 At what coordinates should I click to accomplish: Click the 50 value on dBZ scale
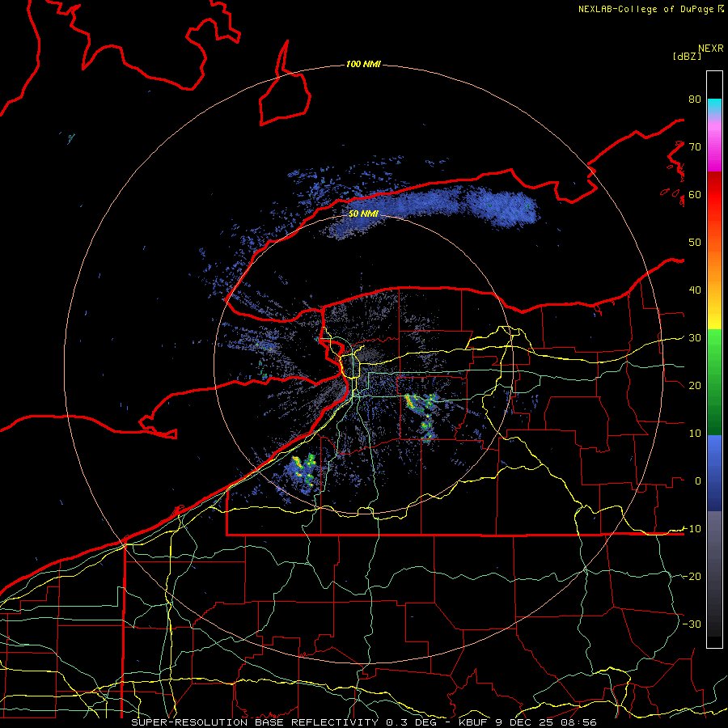[x=695, y=243]
